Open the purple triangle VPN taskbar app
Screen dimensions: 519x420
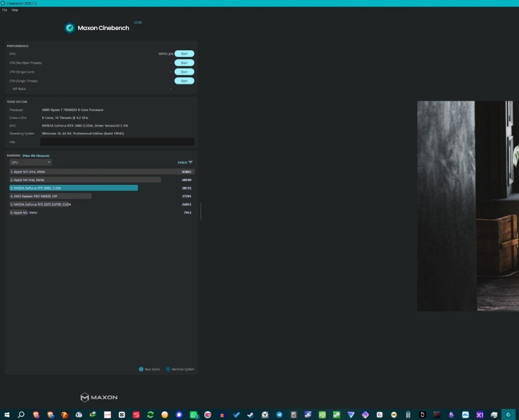351,415
